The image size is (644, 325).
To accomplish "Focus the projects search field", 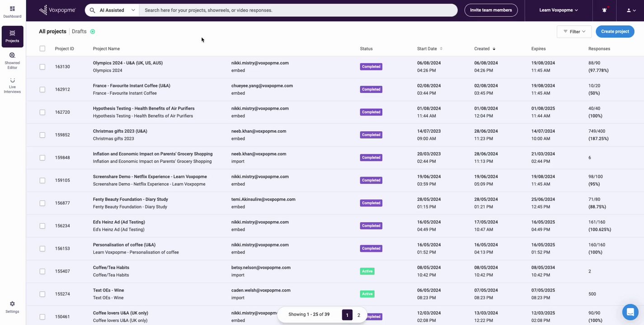I will point(298,10).
